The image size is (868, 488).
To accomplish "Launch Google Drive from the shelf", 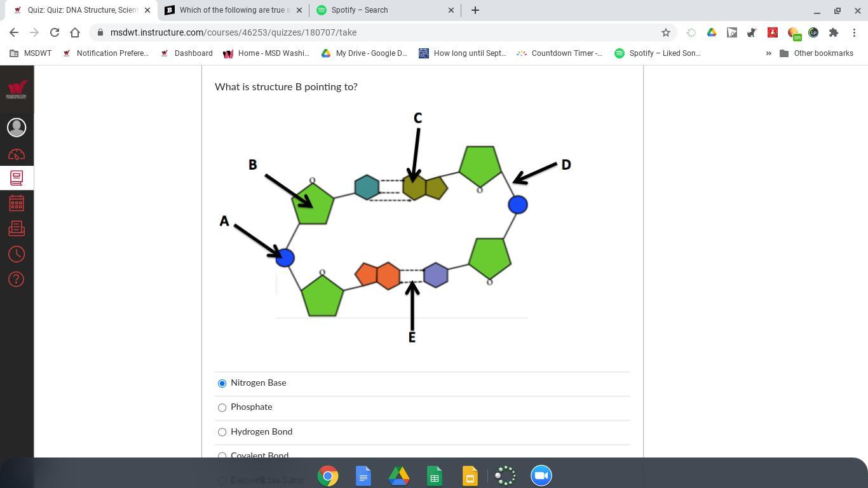I will pos(399,476).
